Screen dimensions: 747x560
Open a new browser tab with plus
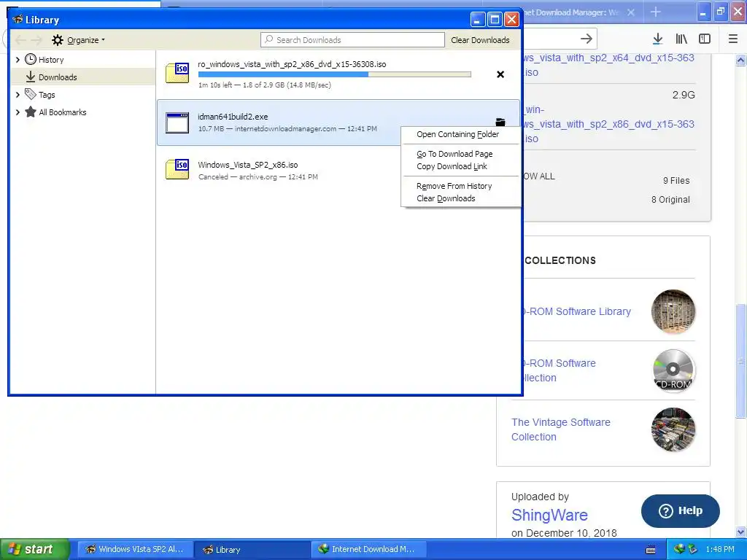click(656, 12)
